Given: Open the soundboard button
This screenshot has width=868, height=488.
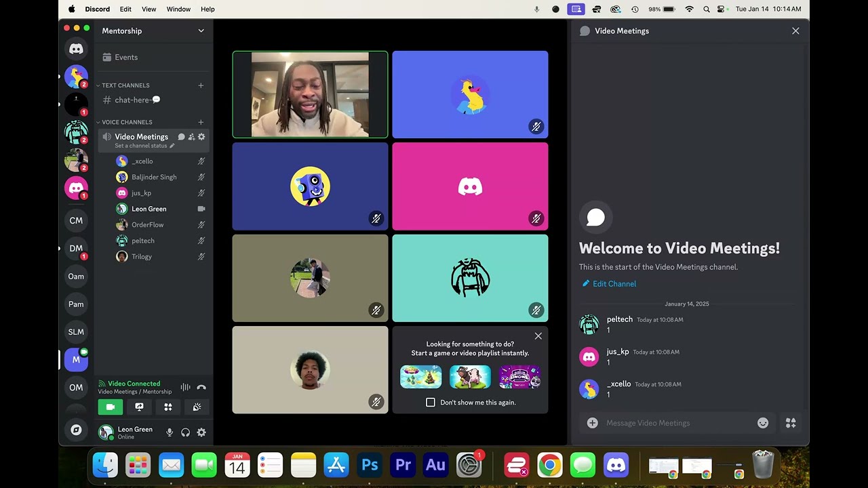Looking at the screenshot, I should click(197, 407).
